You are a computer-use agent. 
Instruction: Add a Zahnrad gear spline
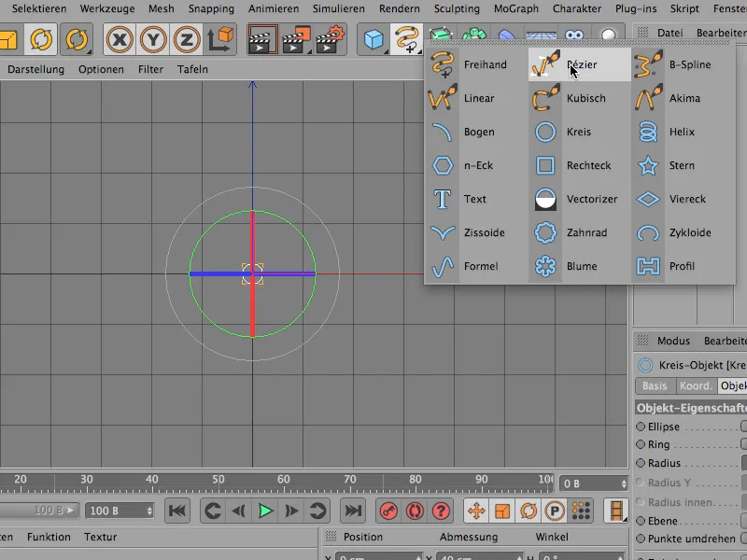point(579,232)
